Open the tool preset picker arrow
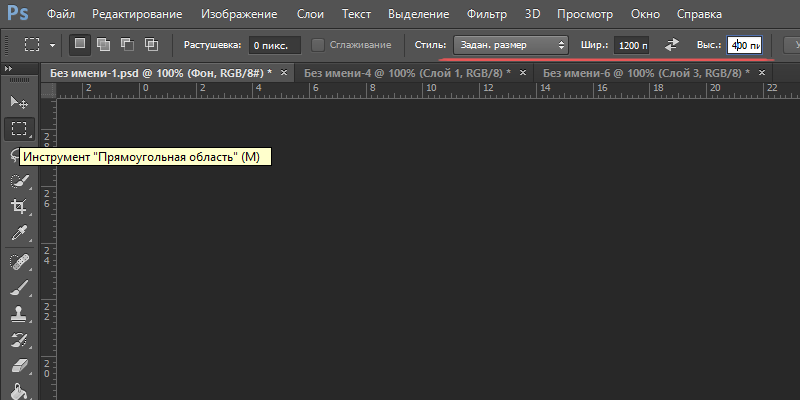Viewport: 800px width, 400px height. tap(52, 46)
